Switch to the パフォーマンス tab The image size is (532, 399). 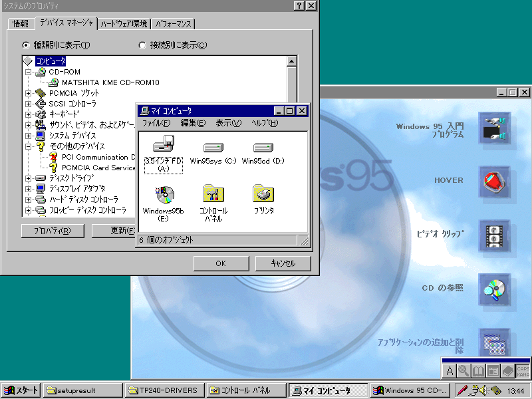(x=173, y=24)
